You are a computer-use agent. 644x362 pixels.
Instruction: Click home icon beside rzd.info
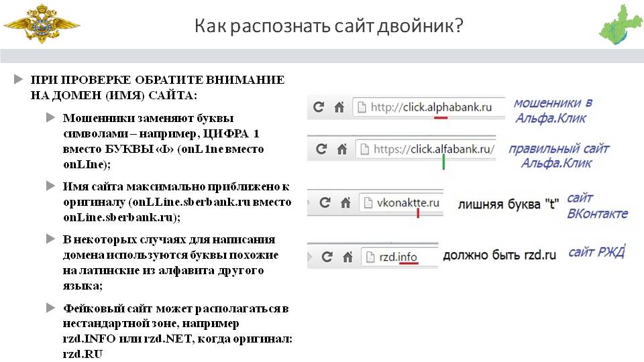pos(347,257)
